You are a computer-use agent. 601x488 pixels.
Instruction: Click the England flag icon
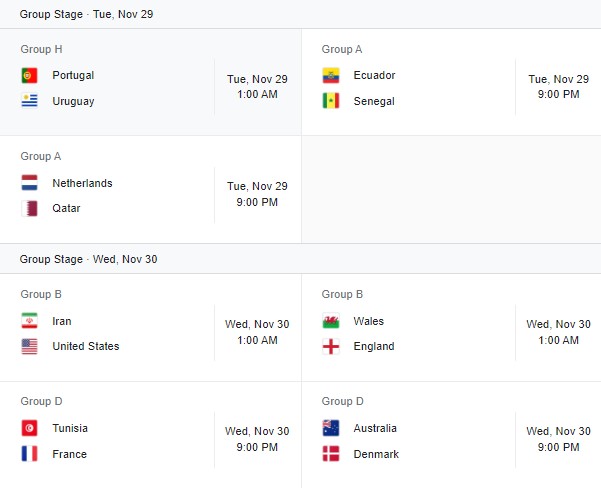point(331,346)
